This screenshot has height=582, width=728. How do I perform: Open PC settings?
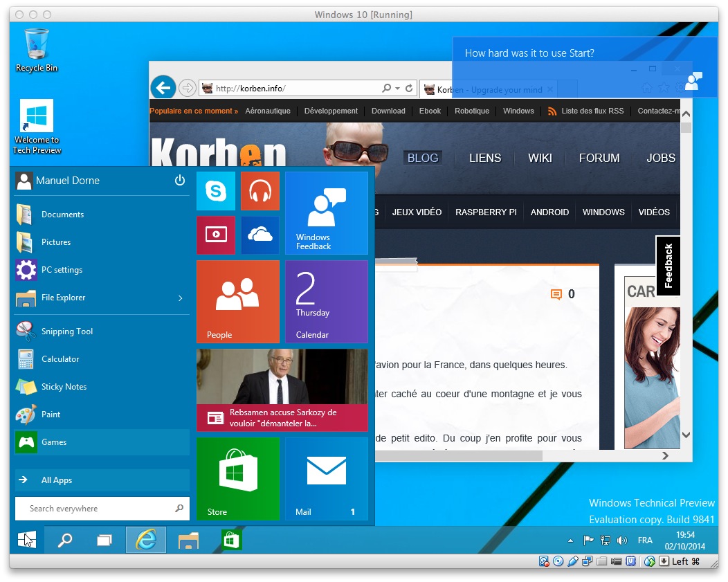102,270
